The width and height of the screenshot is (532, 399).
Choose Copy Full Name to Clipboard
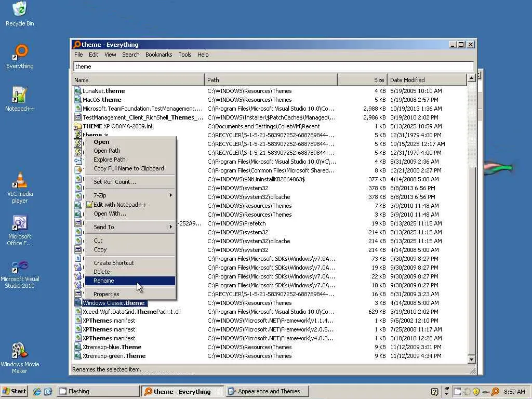130,168
